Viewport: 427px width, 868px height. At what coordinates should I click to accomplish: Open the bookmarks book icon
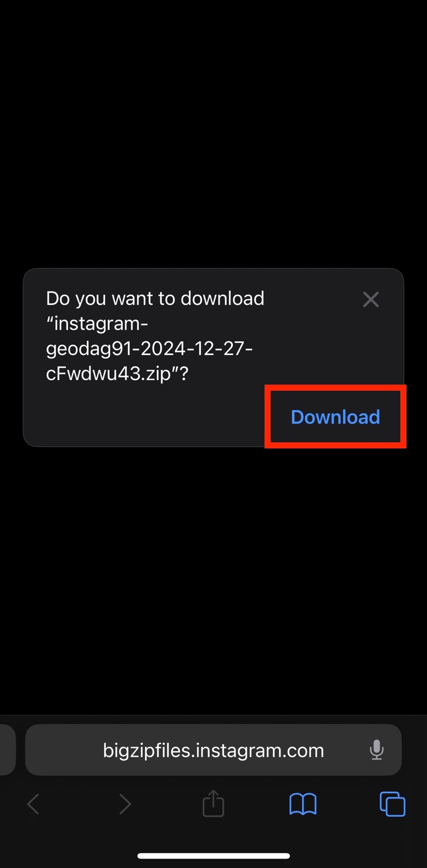pyautogui.click(x=303, y=804)
